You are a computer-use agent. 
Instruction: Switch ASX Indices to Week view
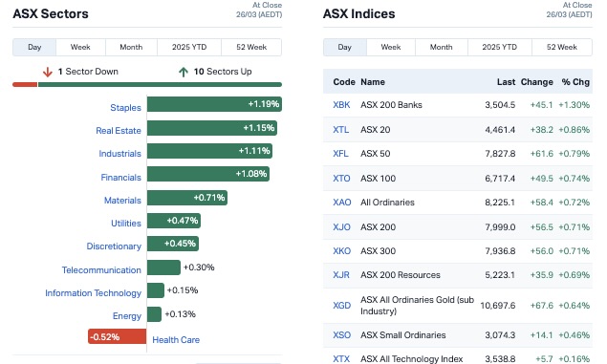391,47
